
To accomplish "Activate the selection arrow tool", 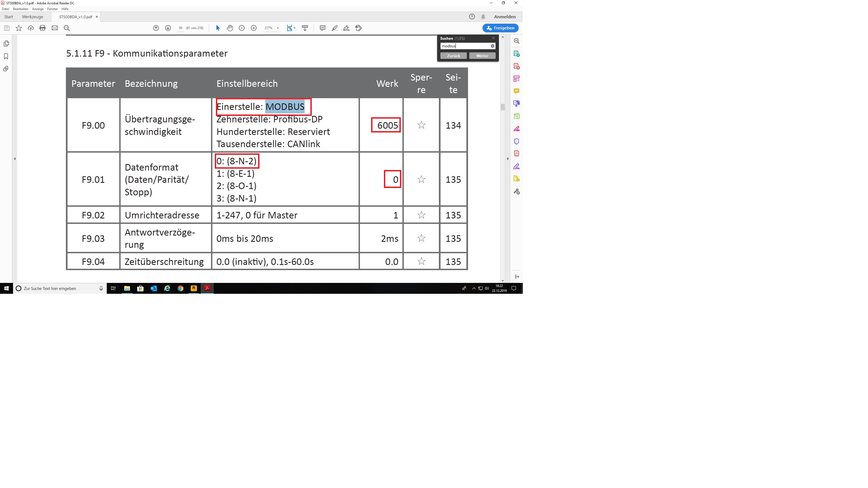I will point(218,28).
